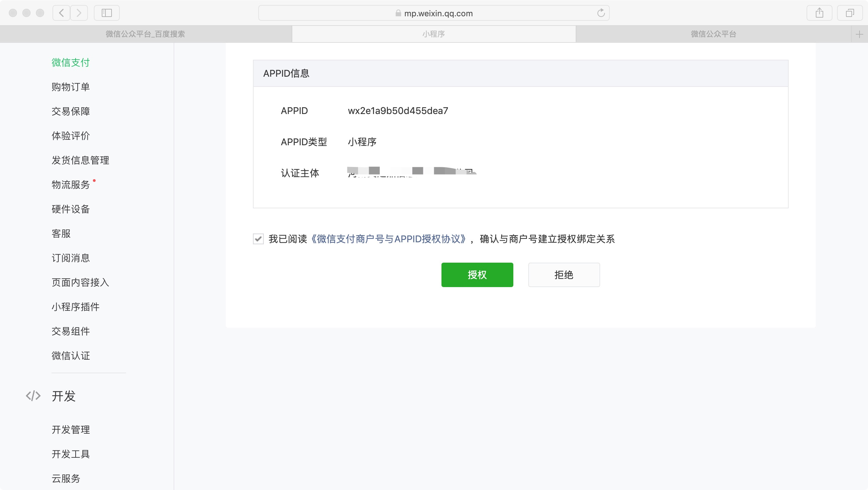Image resolution: width=868 pixels, height=490 pixels.
Task: Click the 拒绝 button
Action: pos(564,275)
